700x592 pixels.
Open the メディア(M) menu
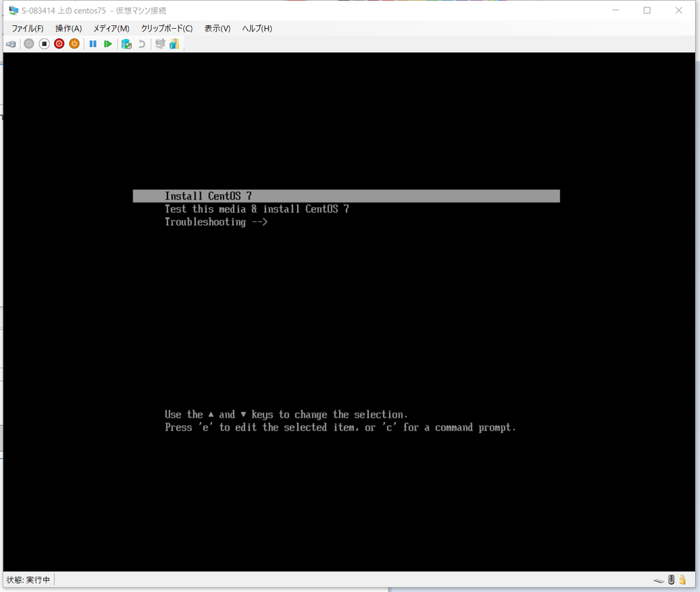(111, 29)
